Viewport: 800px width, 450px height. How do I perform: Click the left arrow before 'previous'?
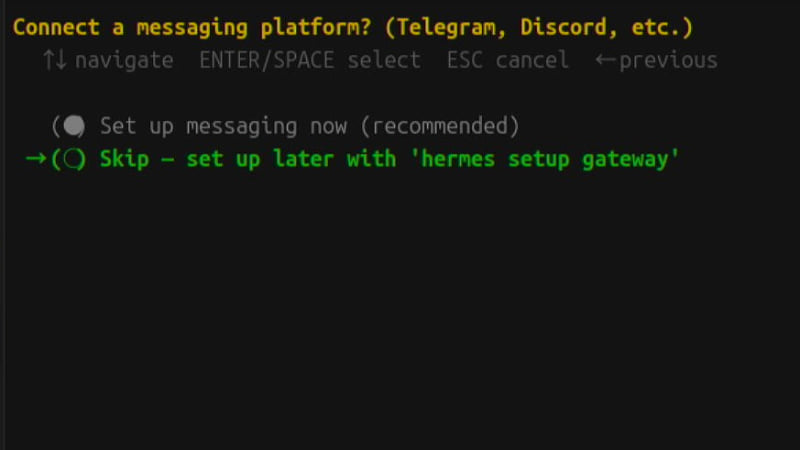(605, 60)
